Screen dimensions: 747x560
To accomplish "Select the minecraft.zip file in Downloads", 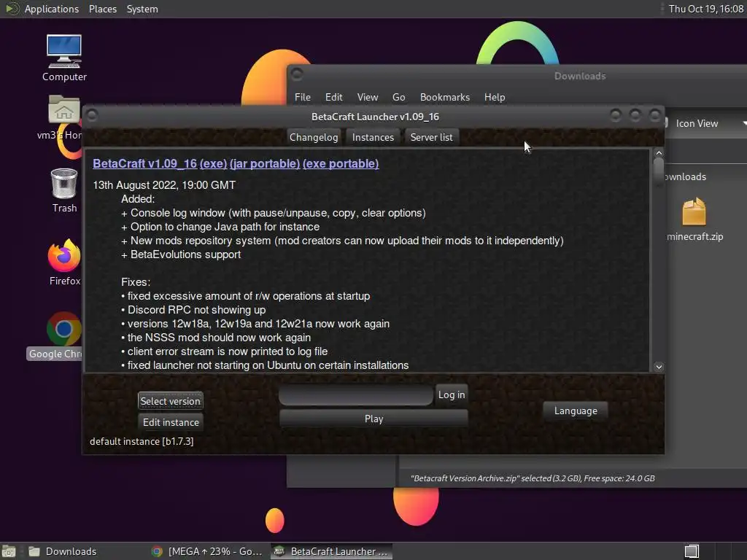I will click(694, 219).
